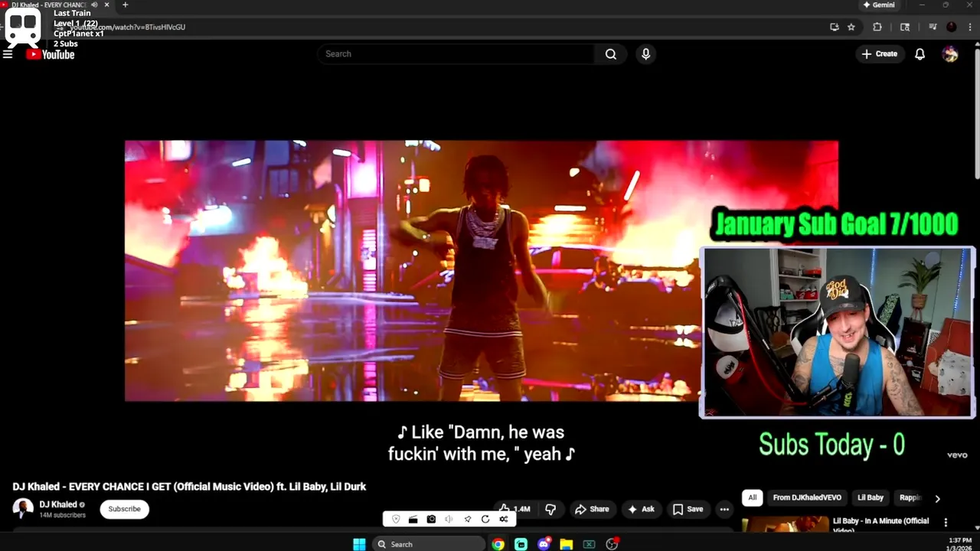The height and width of the screenshot is (551, 980).
Task: Select the DJ Khaled browser tab
Action: coord(47,5)
